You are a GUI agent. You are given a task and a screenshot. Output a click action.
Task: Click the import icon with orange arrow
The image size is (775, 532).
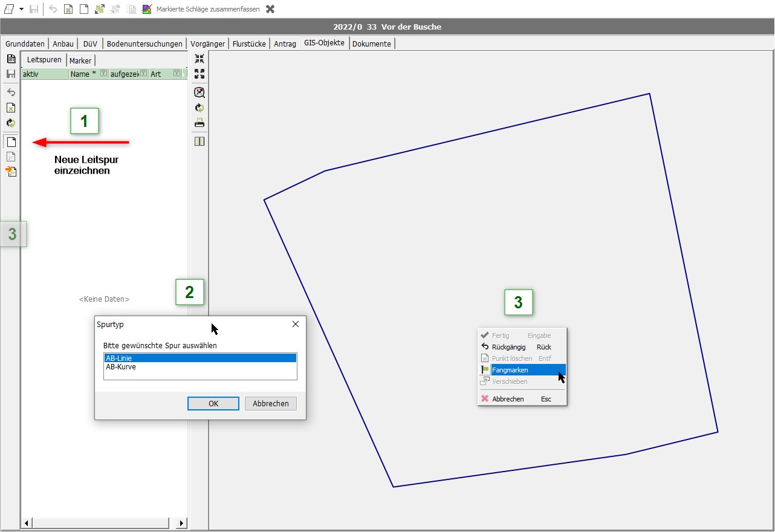11,172
